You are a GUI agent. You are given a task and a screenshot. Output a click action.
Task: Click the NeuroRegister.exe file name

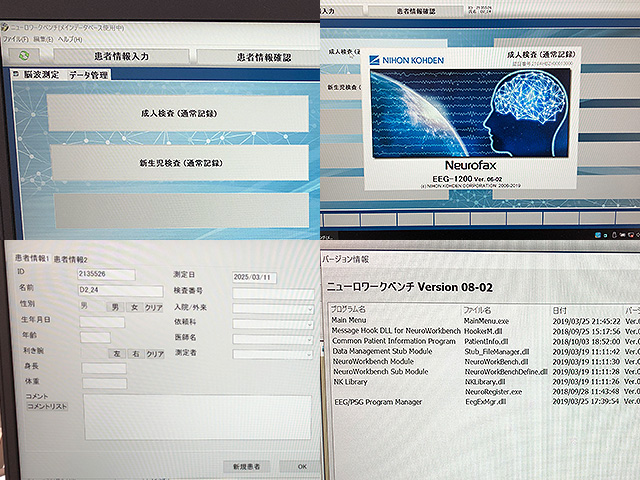pos(493,392)
